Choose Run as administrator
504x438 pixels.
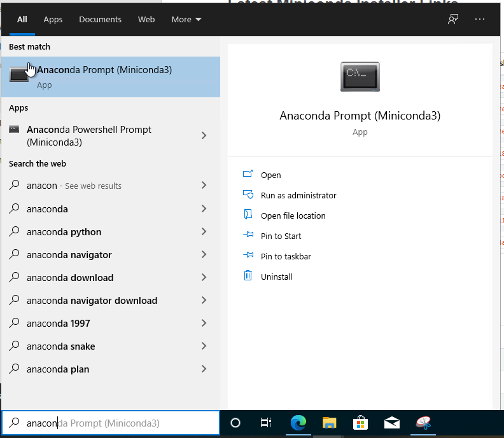[298, 195]
